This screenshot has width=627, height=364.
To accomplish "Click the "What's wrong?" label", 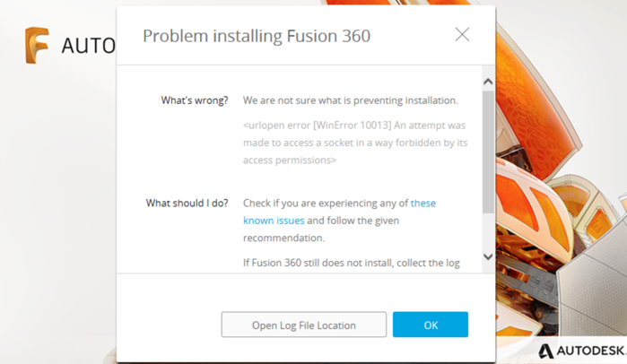I will (195, 100).
